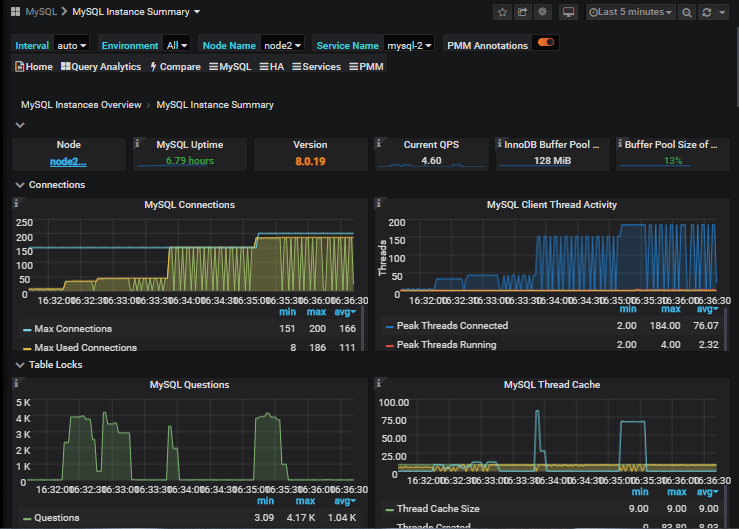739x529 pixels.
Task: Toggle the Max Used Connections series
Action: coord(85,347)
